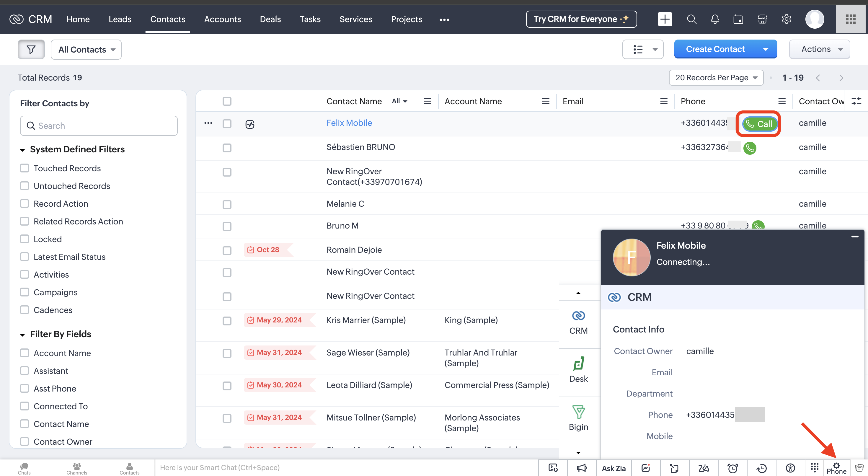This screenshot has width=868, height=476.
Task: Enable the Campaigns filter
Action: point(24,292)
